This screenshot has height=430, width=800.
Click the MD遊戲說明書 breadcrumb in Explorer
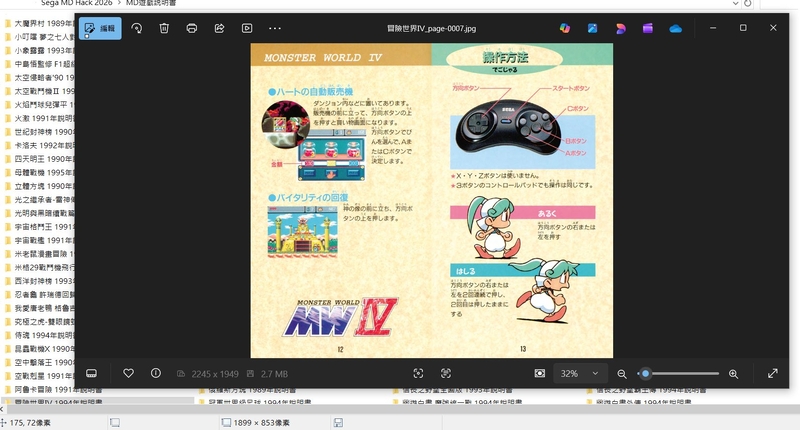151,3
